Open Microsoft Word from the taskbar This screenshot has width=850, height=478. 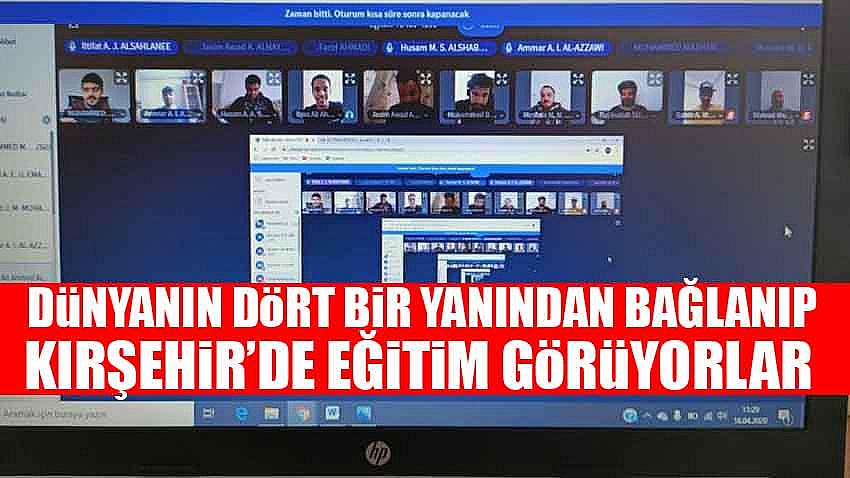(332, 414)
